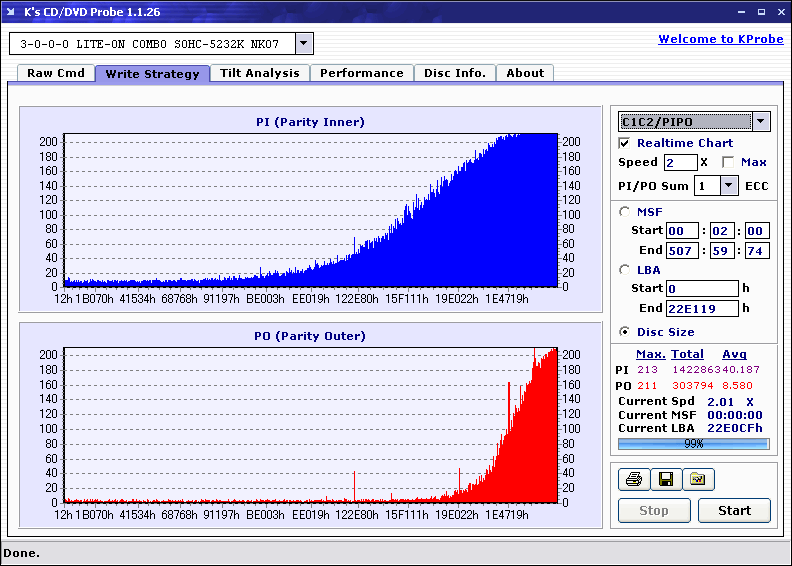Click the Total column header
792x566 pixels.
coord(687,354)
